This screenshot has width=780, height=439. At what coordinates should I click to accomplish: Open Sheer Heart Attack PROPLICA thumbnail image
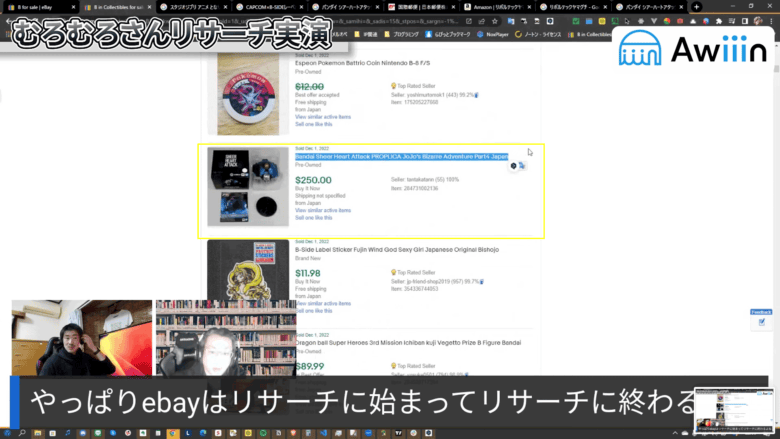248,186
